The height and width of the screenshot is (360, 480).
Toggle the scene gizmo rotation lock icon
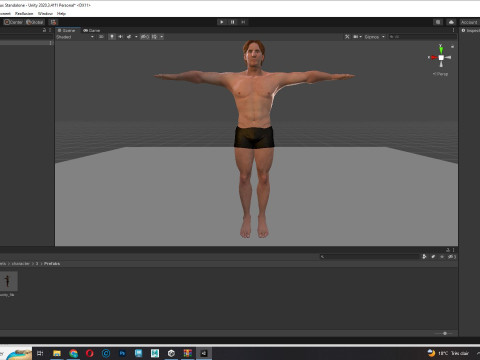coord(452,47)
